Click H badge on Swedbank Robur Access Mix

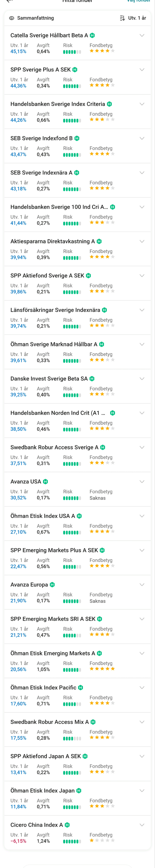(93, 722)
